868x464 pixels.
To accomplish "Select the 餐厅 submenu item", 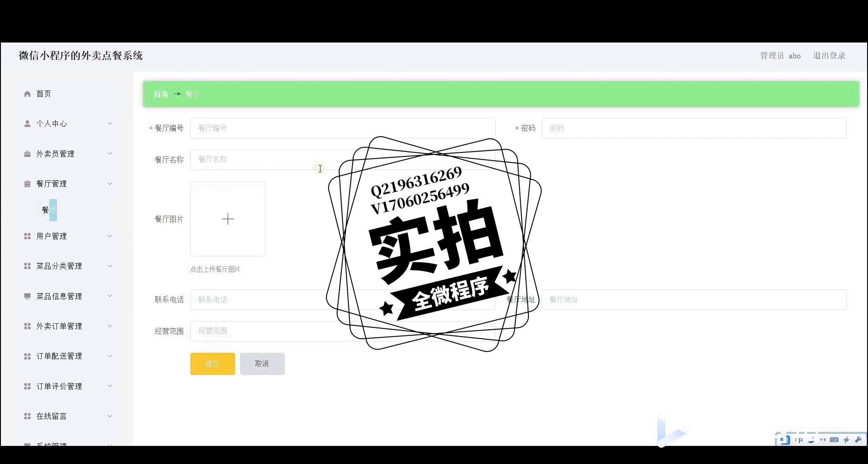I will click(x=49, y=210).
